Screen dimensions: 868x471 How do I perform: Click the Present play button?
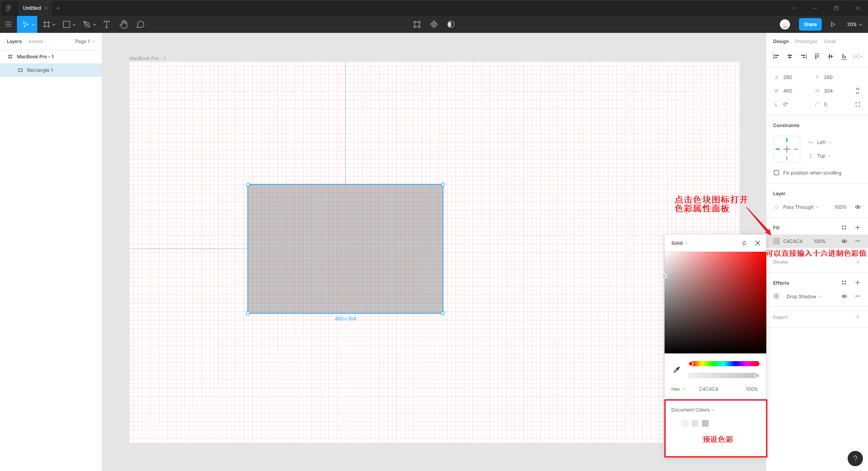(x=833, y=24)
